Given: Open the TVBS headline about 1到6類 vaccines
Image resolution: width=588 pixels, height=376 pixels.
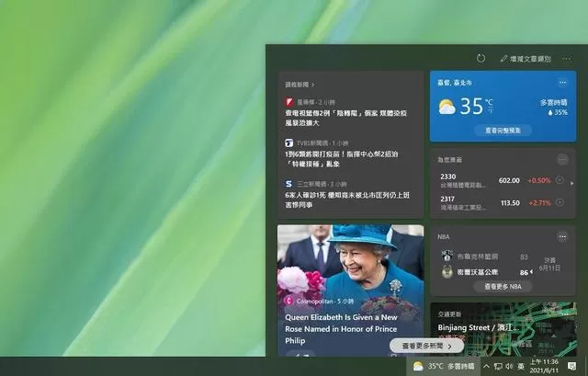Looking at the screenshot, I should tap(341, 159).
